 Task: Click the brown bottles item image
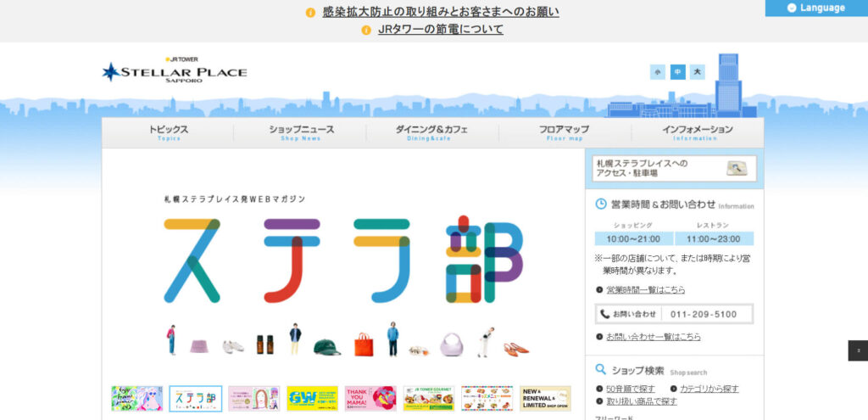click(x=265, y=344)
